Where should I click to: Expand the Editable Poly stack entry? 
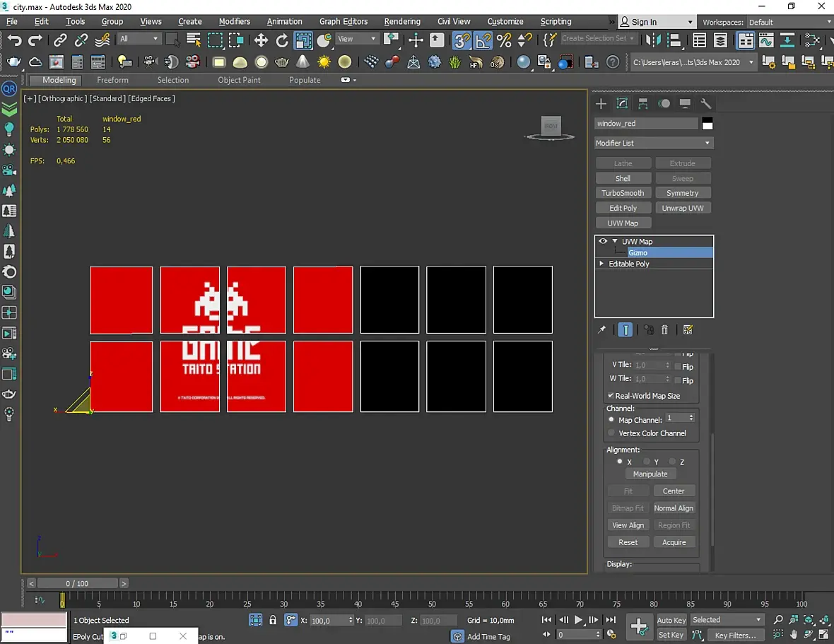coord(601,264)
